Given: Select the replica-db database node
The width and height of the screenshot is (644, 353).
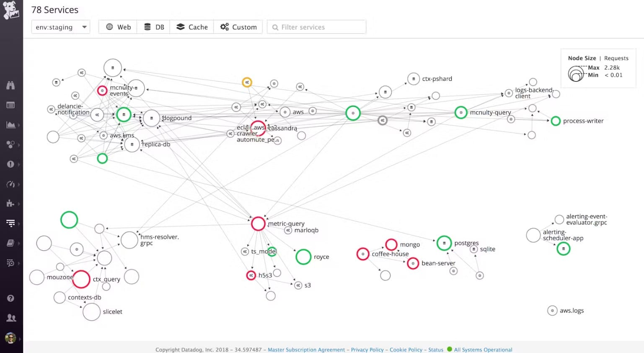Looking at the screenshot, I should tap(132, 144).
